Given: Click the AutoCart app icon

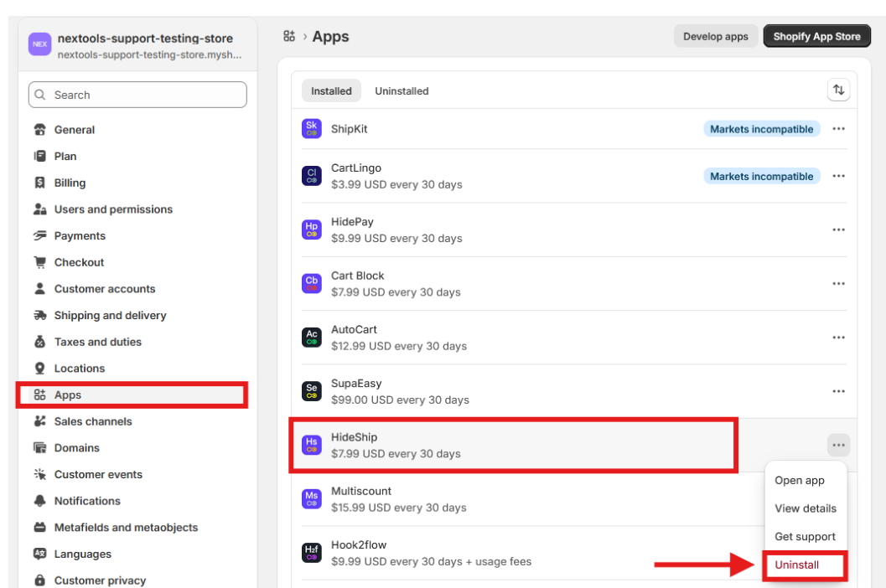Looking at the screenshot, I should tap(311, 338).
